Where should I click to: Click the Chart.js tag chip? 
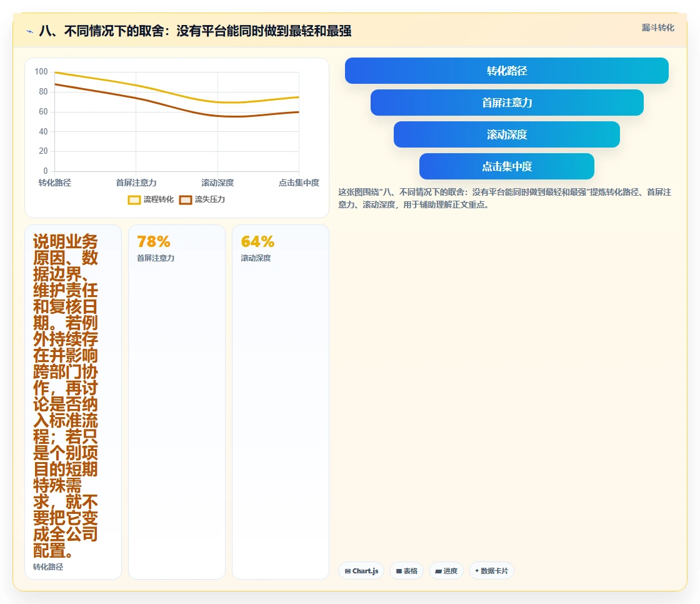click(361, 570)
